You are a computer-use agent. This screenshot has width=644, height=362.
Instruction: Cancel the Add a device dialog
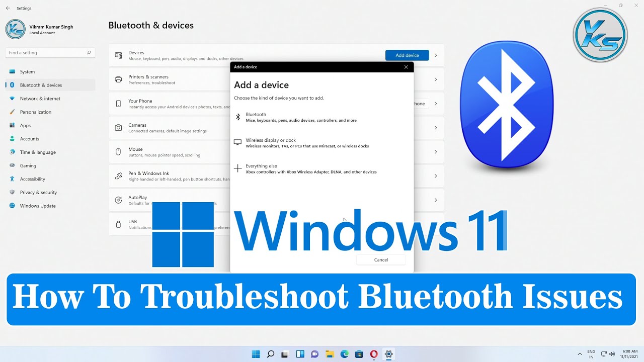coord(381,260)
